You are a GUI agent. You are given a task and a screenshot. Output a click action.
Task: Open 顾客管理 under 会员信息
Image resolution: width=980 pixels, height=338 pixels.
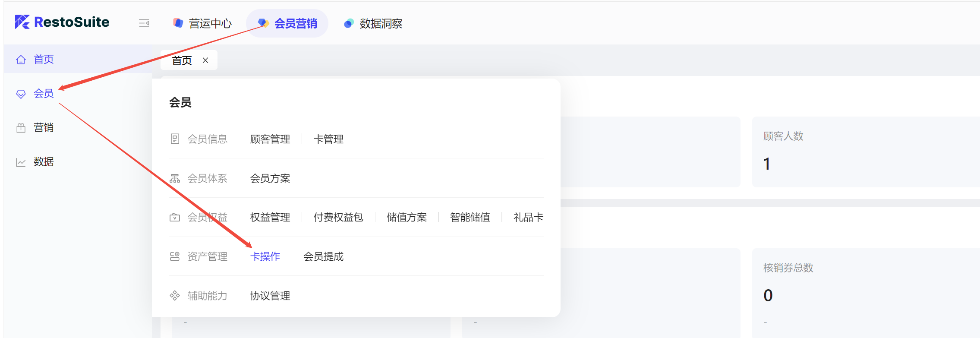tap(270, 139)
